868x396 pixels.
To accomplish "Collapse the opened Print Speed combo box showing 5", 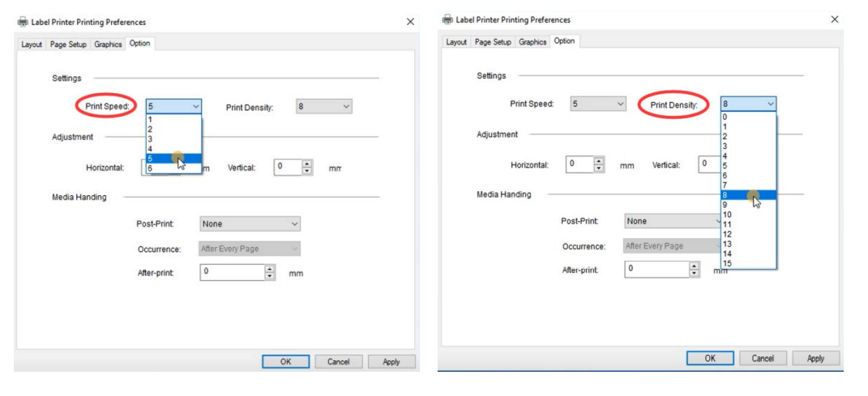I will click(173, 107).
